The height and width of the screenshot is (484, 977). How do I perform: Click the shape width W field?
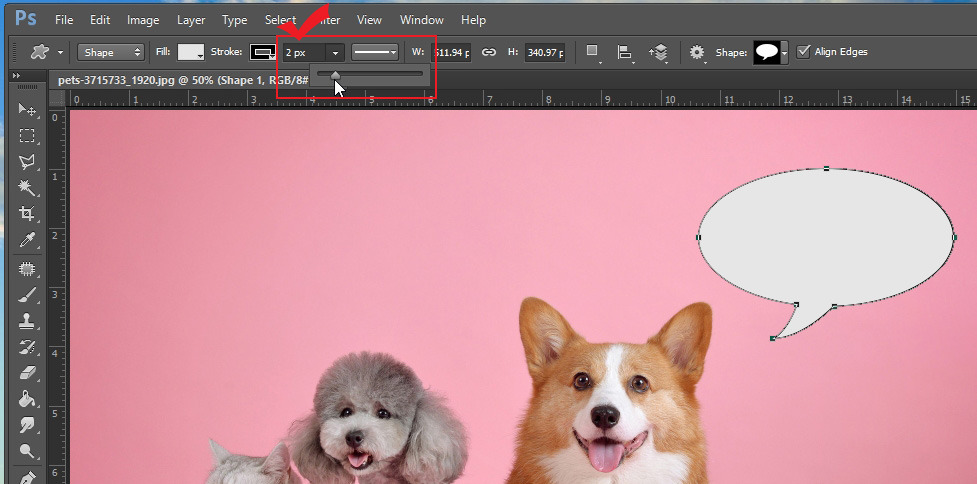click(x=452, y=52)
